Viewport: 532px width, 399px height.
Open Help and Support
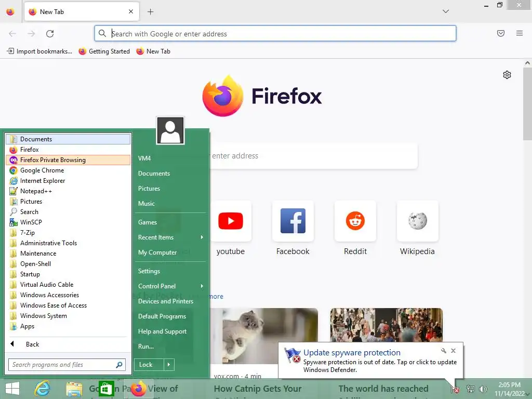(170, 331)
